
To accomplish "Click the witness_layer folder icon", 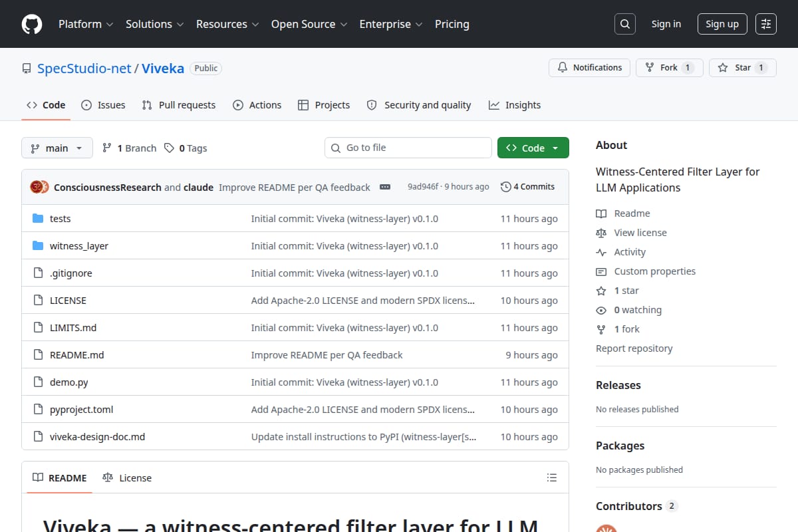I will coord(38,245).
